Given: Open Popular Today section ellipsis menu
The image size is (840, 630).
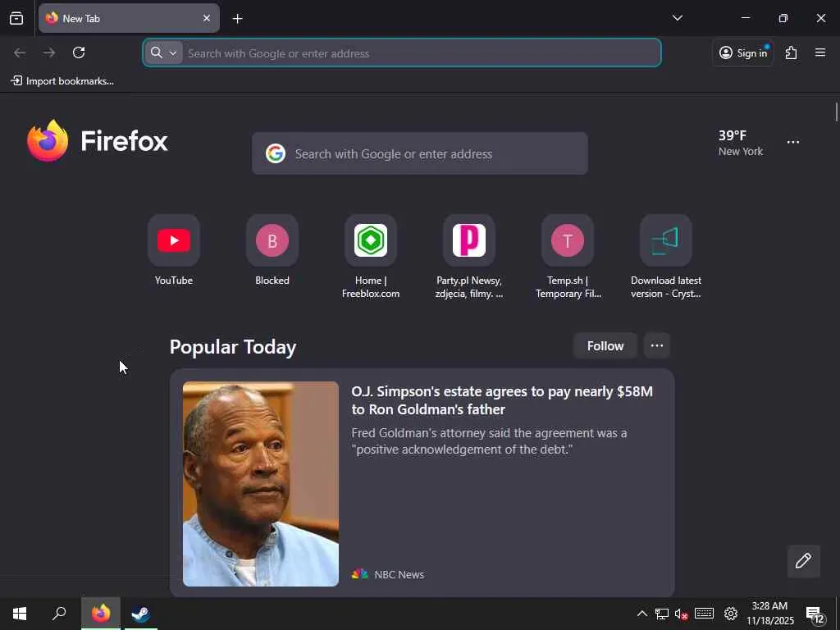Looking at the screenshot, I should coord(657,346).
